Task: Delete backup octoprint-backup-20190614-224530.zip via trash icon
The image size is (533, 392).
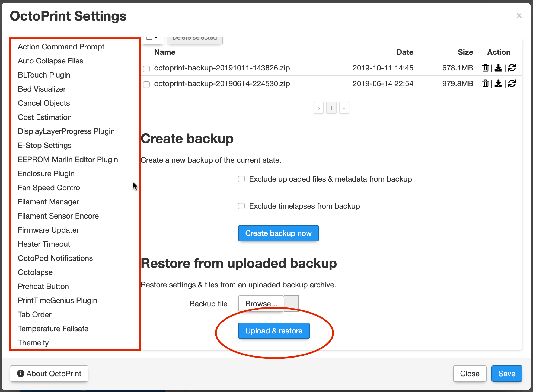Action: pyautogui.click(x=485, y=83)
